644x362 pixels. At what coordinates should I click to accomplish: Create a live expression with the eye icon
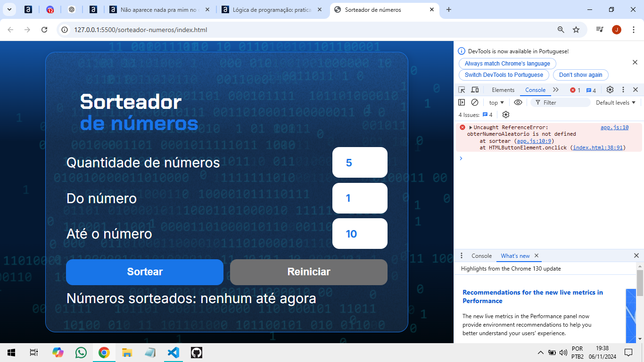click(518, 102)
